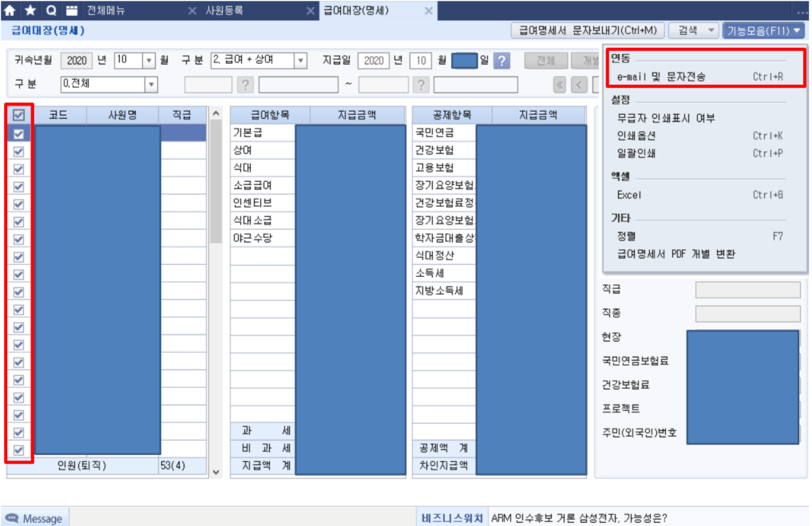Viewport: 812px width, 526px height.
Task: Open the '0.전체' 구분 dropdown
Action: click(151, 85)
